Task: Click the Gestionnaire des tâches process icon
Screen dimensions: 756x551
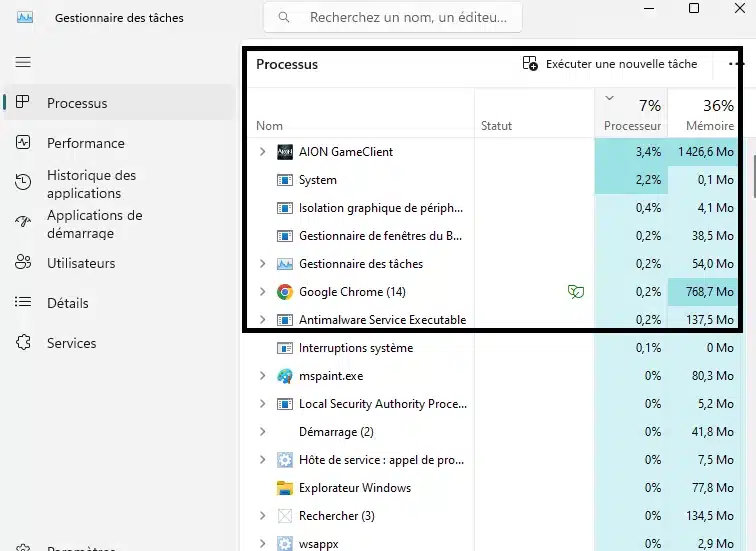Action: tap(285, 264)
